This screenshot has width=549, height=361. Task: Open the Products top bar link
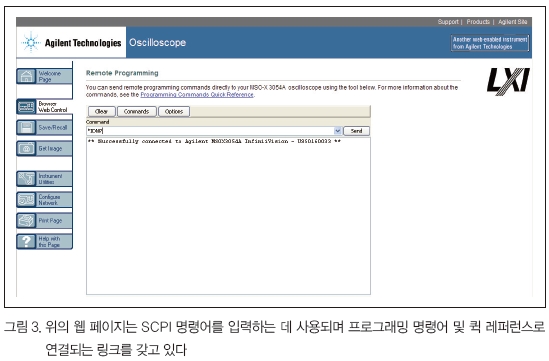click(478, 22)
